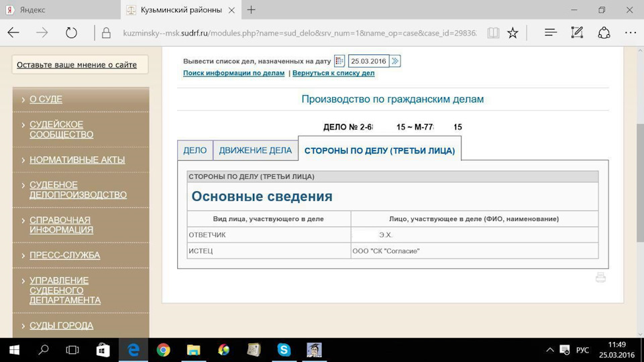Launch Google Chrome from taskbar
Image resolution: width=644 pixels, height=362 pixels.
(x=163, y=350)
